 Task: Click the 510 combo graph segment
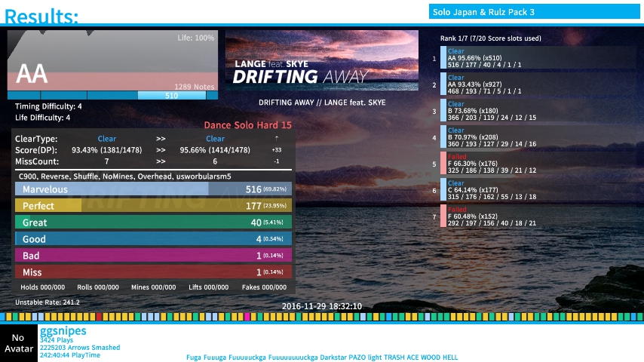[171, 96]
